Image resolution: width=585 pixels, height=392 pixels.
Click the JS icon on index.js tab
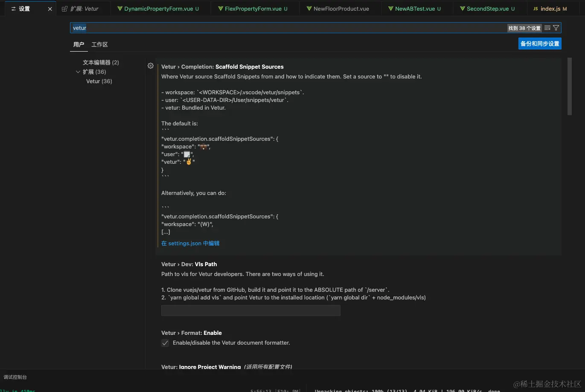[x=536, y=9]
